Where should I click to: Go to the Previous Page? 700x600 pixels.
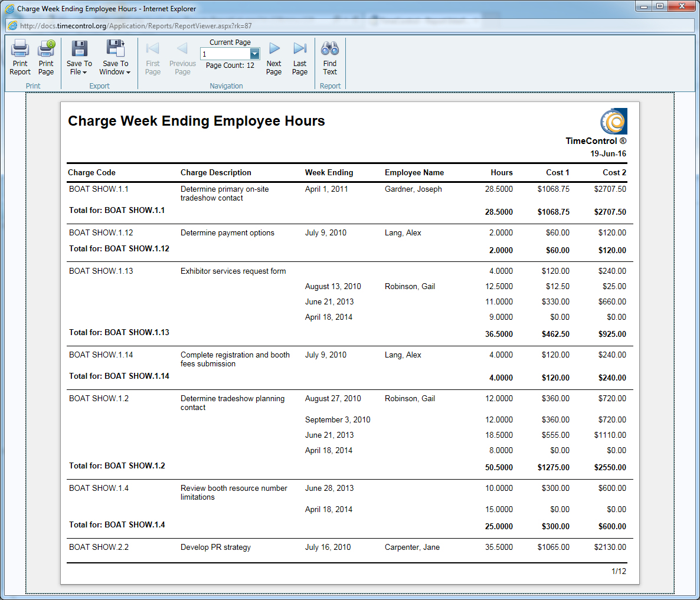tap(182, 58)
